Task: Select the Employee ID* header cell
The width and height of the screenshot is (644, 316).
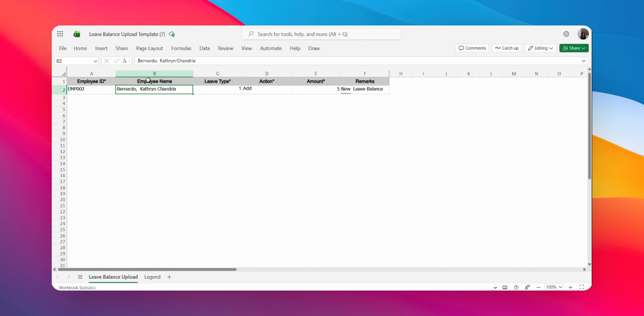Action: point(91,81)
